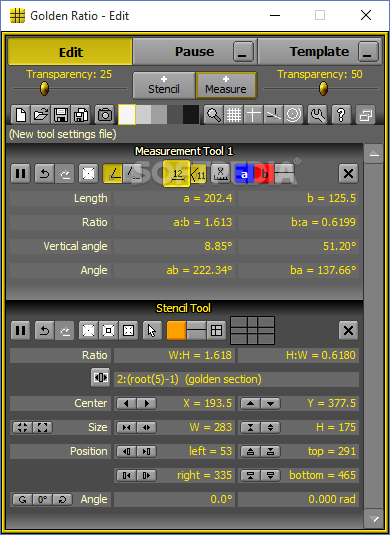Viewport: 390px width, 535px height.
Task: Open the magnifier tool
Action: point(214,115)
